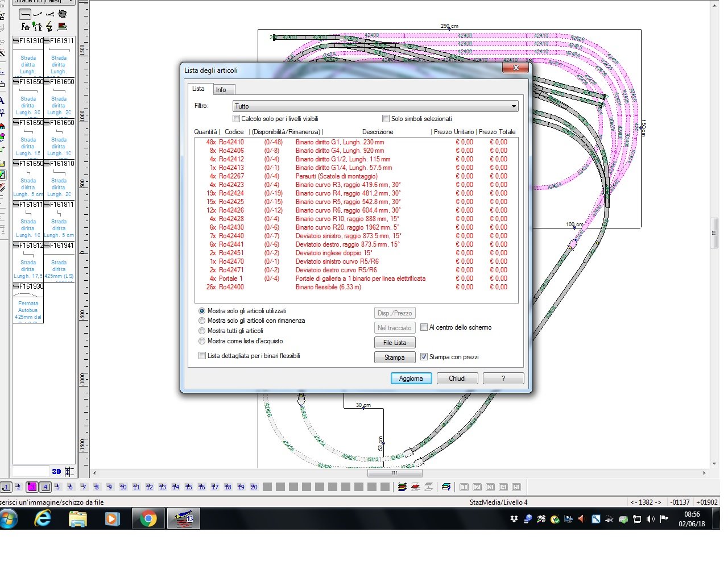The width and height of the screenshot is (728, 582).
Task: Select 'Mostra tutti gli articoli' radio option
Action: 202,331
